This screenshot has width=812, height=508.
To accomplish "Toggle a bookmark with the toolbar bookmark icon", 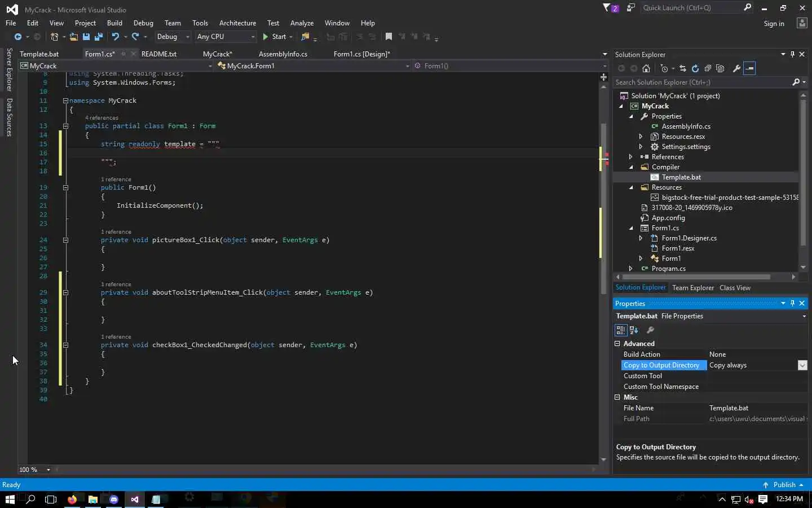I will (389, 37).
